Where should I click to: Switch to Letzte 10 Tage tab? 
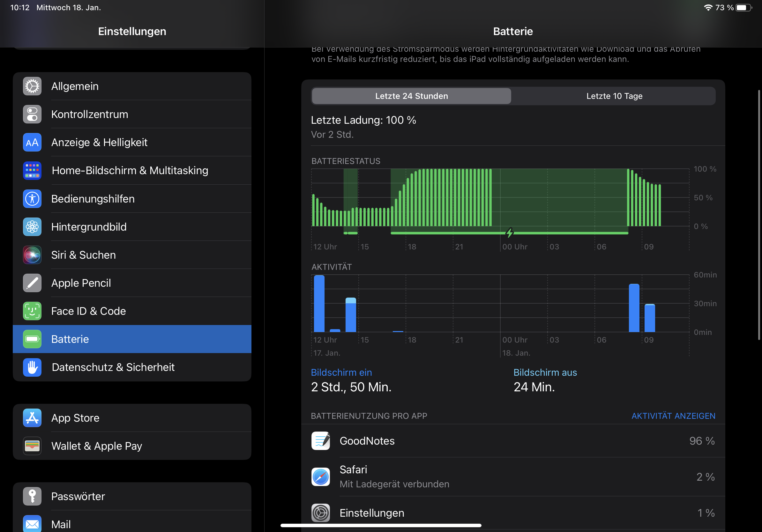[x=614, y=96]
